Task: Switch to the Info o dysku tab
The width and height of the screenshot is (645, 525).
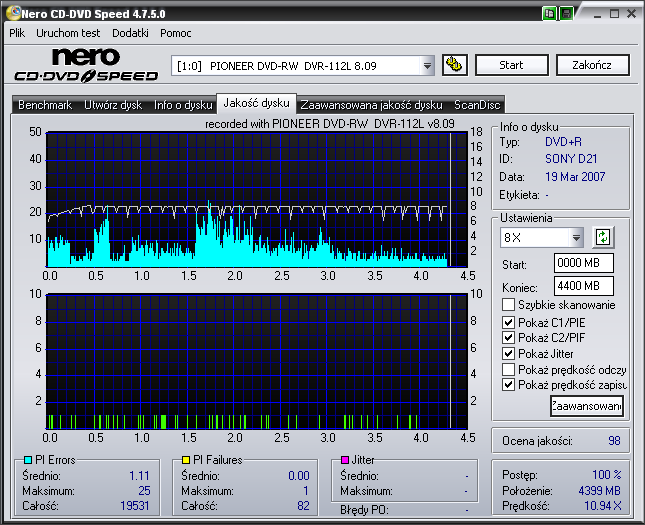Action: click(x=183, y=105)
